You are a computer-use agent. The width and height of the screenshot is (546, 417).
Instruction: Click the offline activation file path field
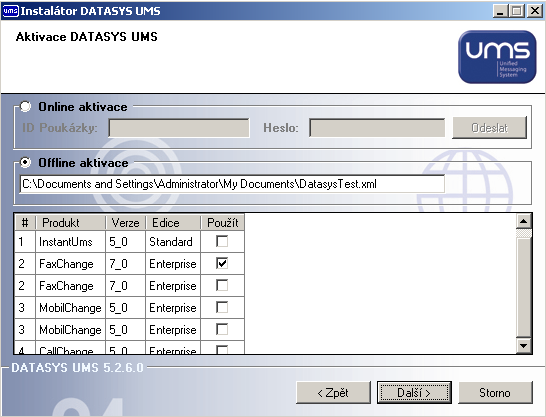click(x=232, y=184)
